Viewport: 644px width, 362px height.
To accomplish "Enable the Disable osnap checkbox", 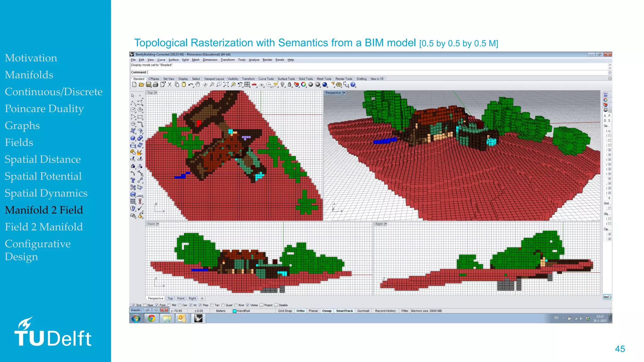I will (x=276, y=305).
